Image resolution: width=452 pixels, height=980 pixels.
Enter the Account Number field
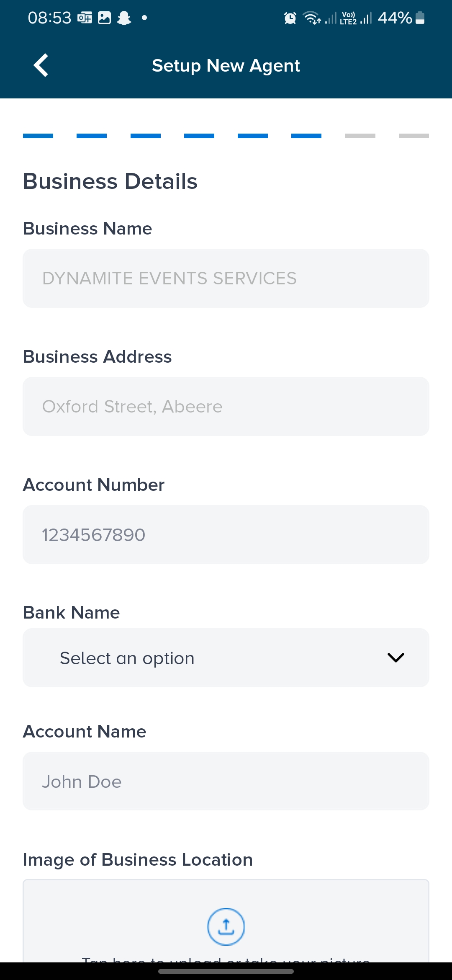point(226,534)
